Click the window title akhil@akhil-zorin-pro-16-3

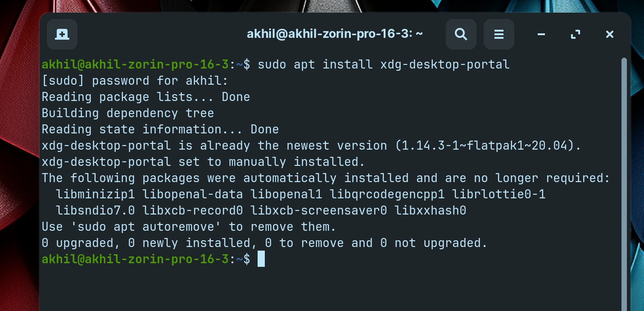coord(335,34)
